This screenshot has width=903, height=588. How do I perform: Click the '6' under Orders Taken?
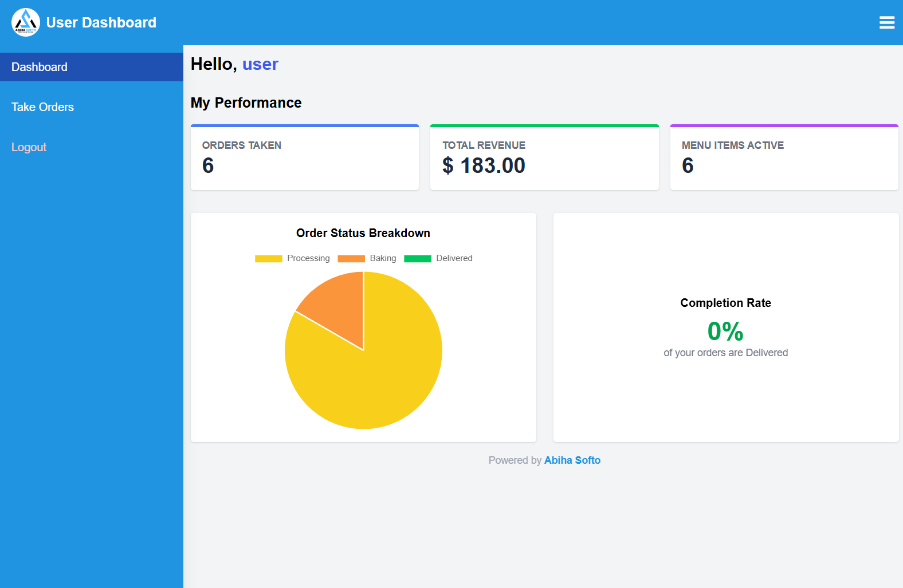208,165
